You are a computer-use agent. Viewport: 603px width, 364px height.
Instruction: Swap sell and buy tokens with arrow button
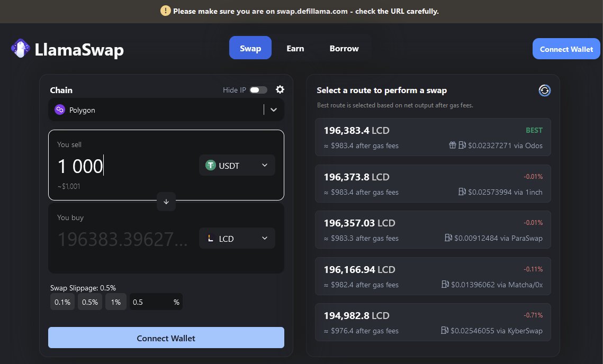coord(166,202)
